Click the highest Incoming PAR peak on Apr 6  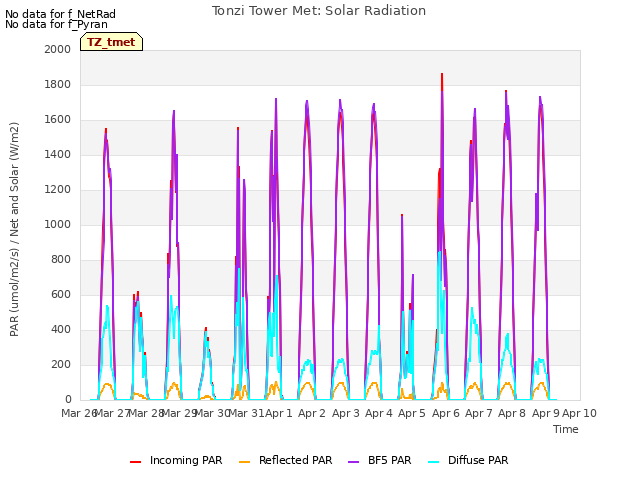click(442, 75)
